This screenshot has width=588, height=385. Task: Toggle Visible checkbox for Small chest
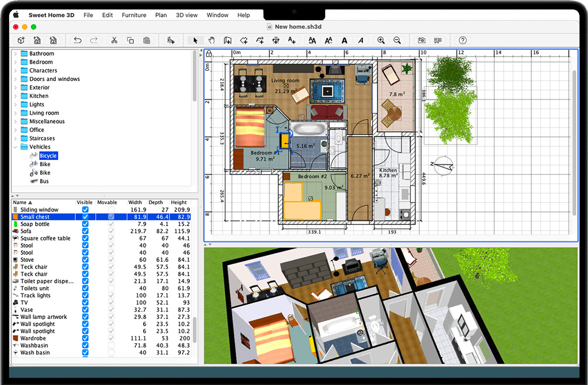pos(85,217)
